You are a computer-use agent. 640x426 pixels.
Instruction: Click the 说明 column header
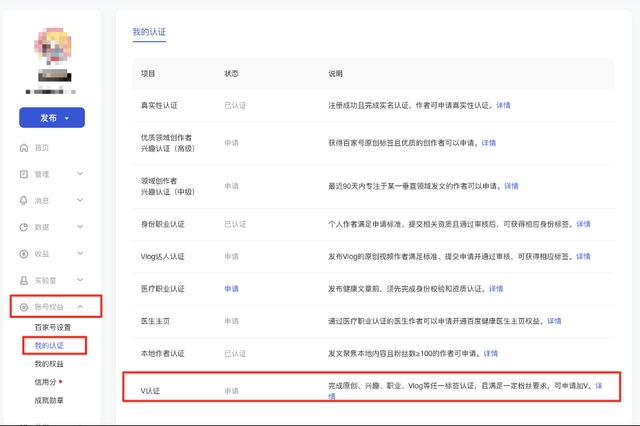click(x=336, y=73)
